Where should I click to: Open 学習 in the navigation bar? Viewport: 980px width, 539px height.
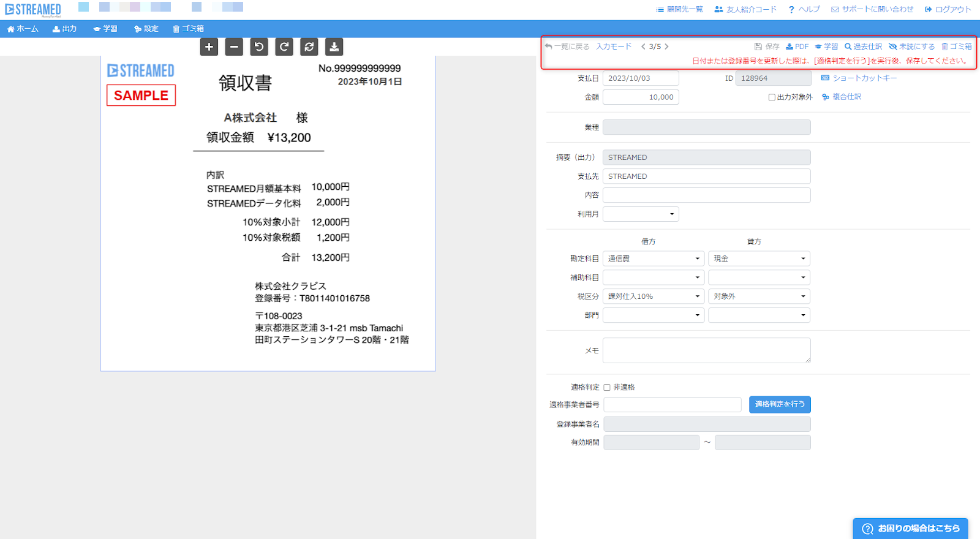point(105,29)
